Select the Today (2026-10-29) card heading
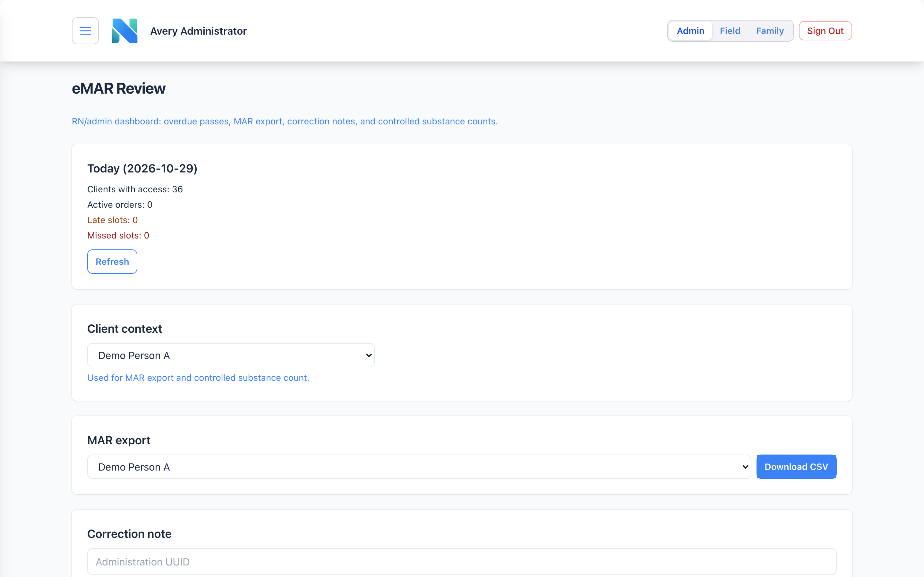Viewport: 924px width, 577px height. 142,168
